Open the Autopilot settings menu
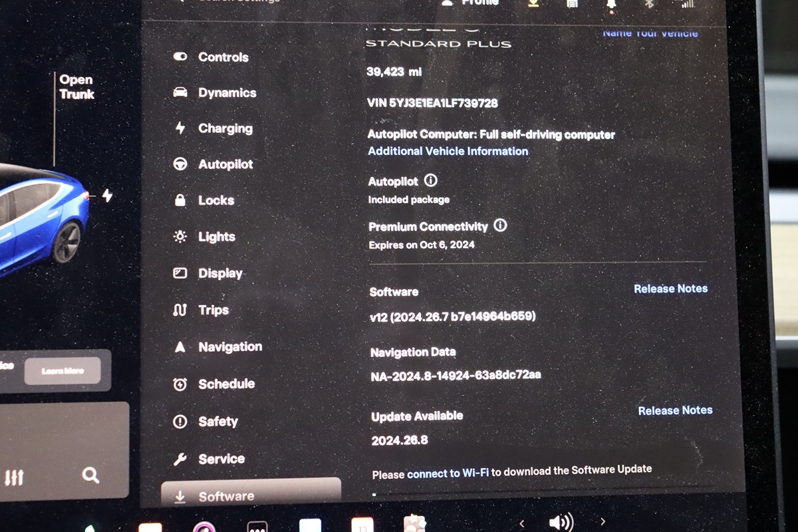Image resolution: width=798 pixels, height=532 pixels. point(213,164)
